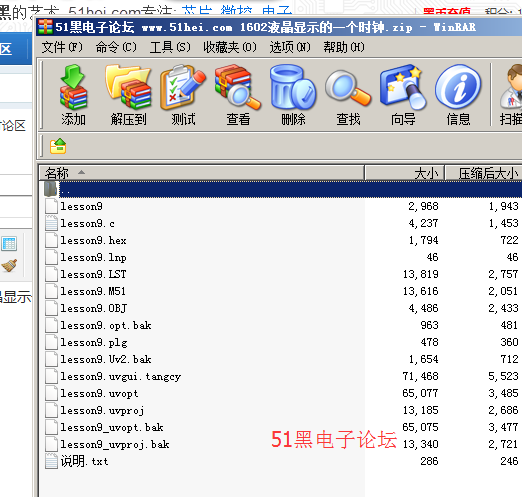The image size is (522, 497).
Task: Open the 选项(N) menu
Action: 290,47
